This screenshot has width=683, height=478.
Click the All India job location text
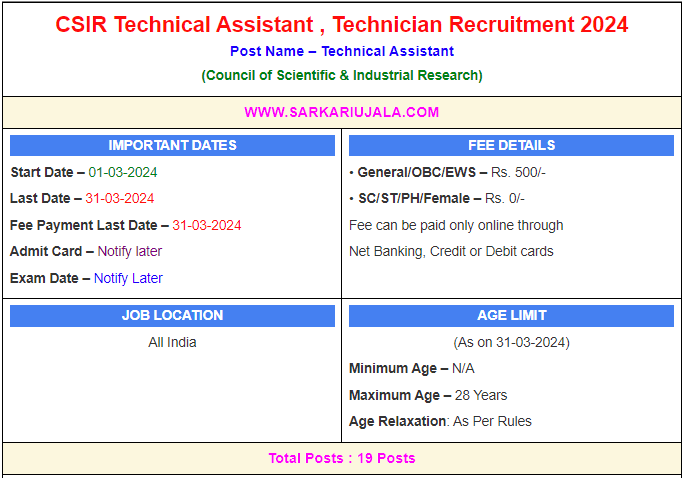pyautogui.click(x=172, y=342)
